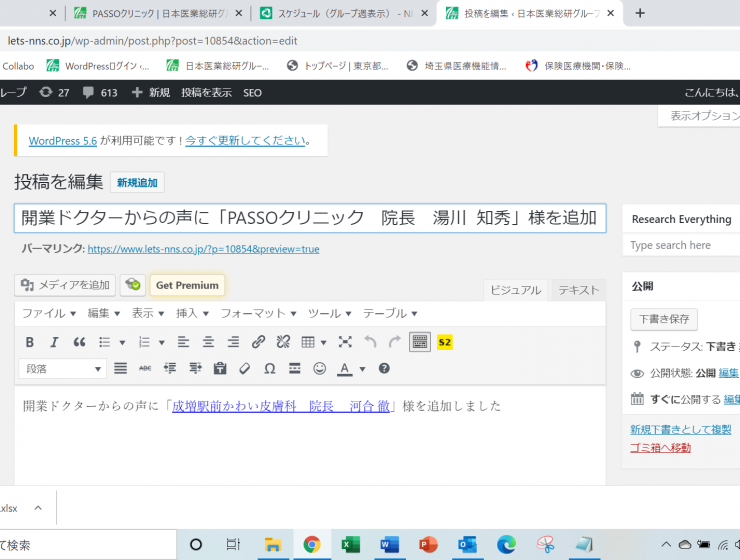The width and height of the screenshot is (740, 560).
Task: Open new browser tab plus button
Action: pos(640,13)
